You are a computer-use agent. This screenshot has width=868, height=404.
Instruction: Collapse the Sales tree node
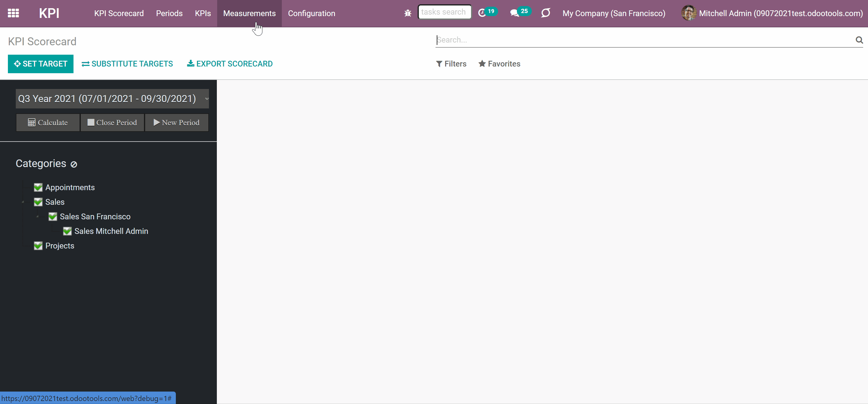23,202
